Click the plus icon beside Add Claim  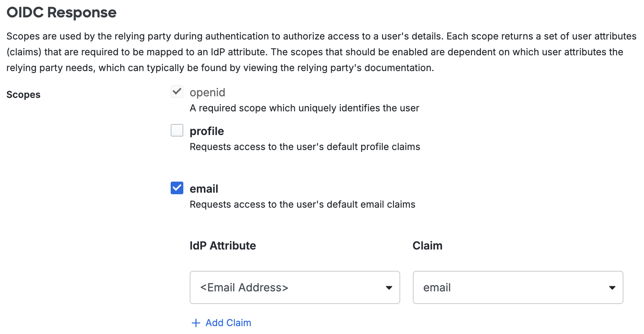click(196, 323)
